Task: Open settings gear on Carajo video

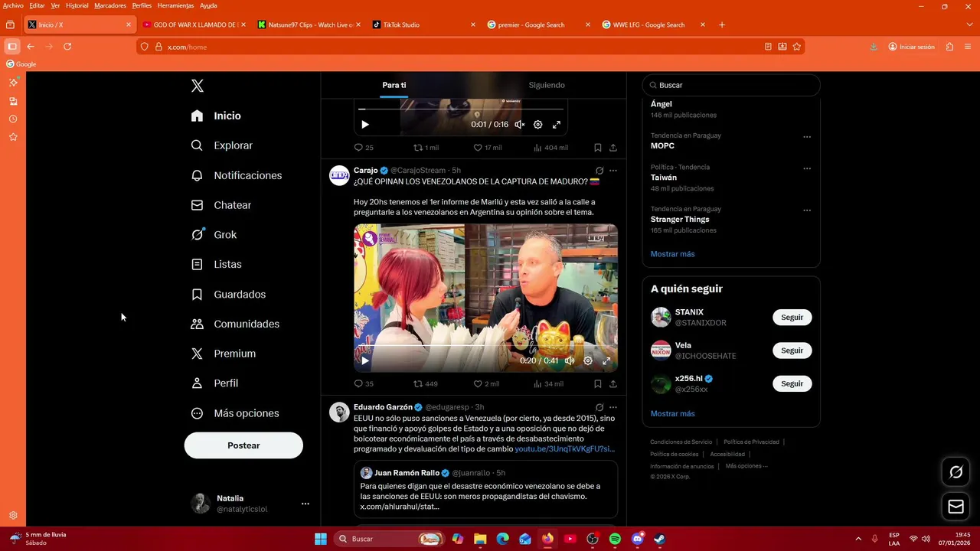Action: (588, 360)
